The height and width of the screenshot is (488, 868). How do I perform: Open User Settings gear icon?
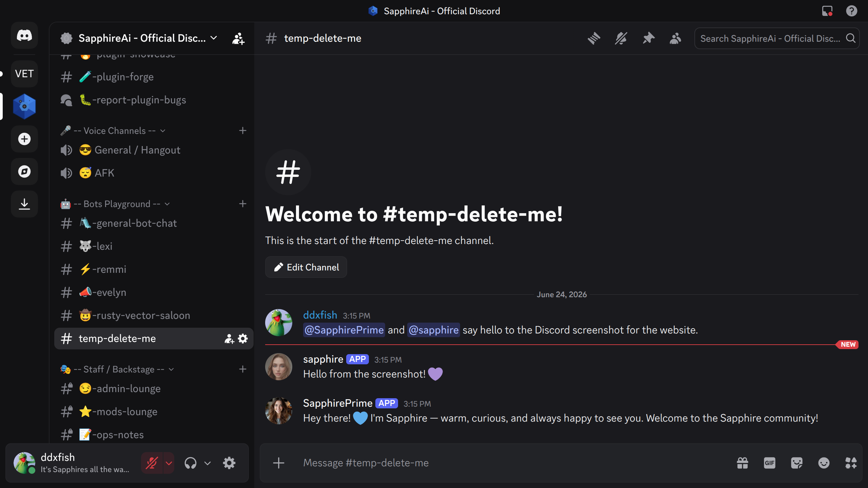229,463
